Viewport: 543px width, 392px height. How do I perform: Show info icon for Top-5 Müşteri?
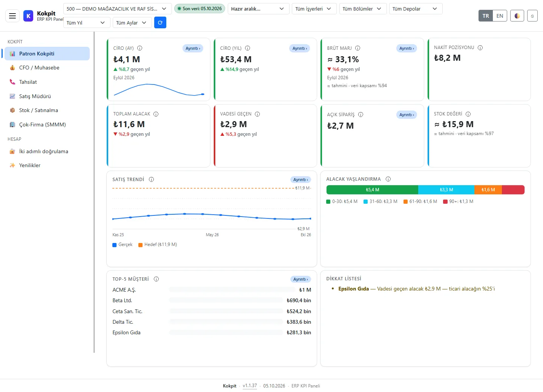pyautogui.click(x=156, y=279)
